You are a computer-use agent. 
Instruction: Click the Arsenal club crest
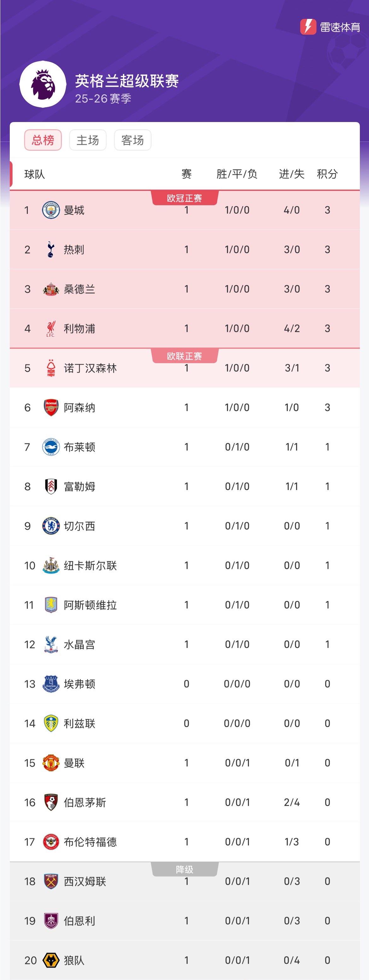(x=50, y=407)
